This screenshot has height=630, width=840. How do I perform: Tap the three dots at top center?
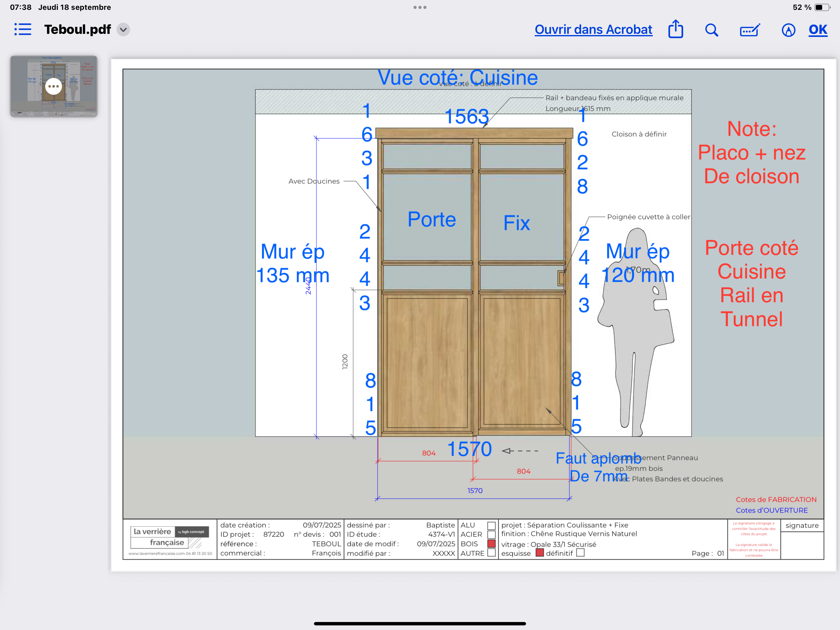(x=420, y=7)
